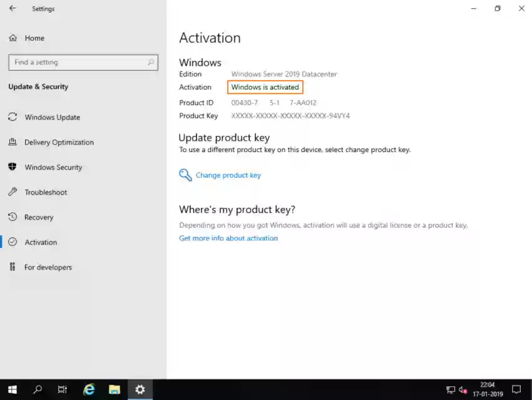Click the Update & Security heading
Screen dimensions: 532x400
pyautogui.click(x=38, y=86)
